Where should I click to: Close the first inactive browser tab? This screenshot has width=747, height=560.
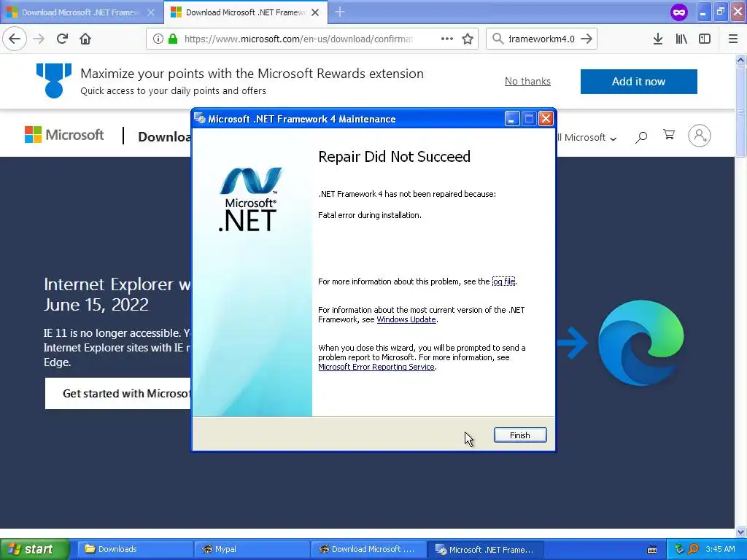pyautogui.click(x=151, y=12)
